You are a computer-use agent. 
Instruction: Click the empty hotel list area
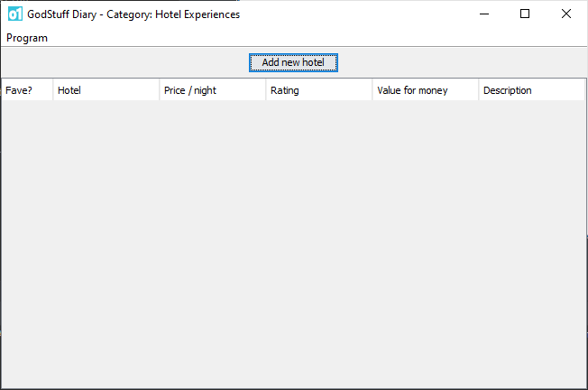point(293,244)
